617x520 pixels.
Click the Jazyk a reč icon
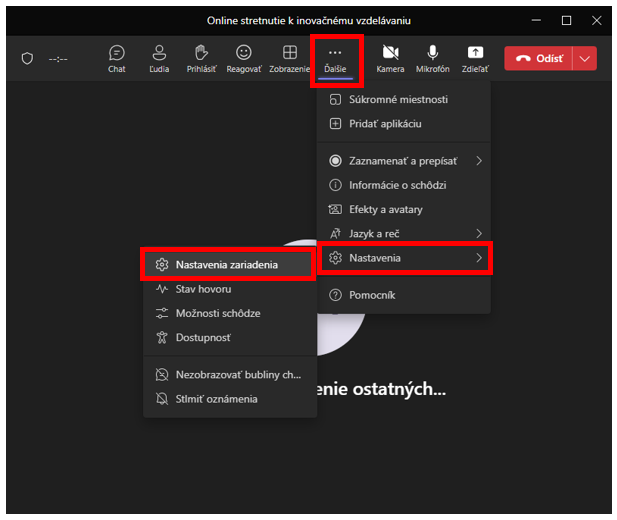pos(335,234)
